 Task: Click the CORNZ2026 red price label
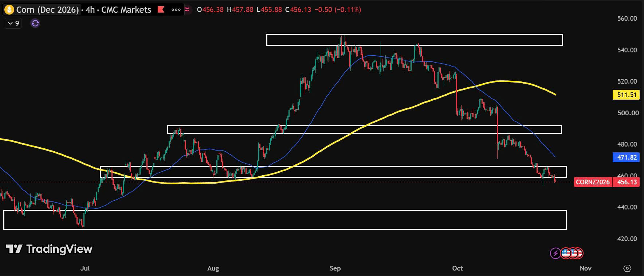pyautogui.click(x=593, y=182)
